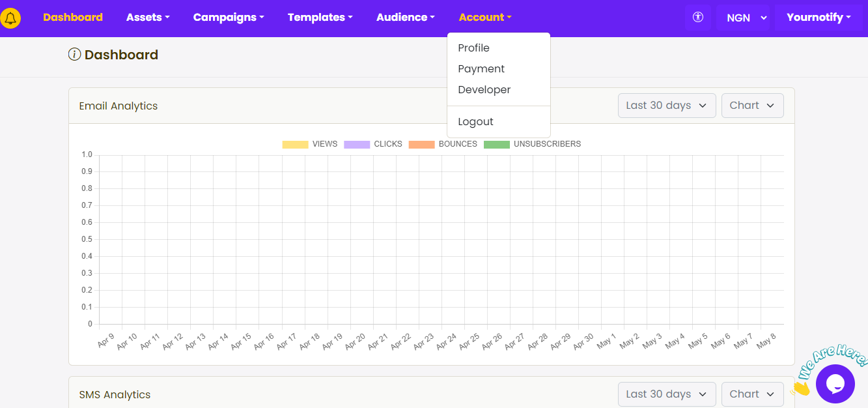Viewport: 868px width, 408px height.
Task: Open Email Analytics Last 30 days dropdown
Action: tap(667, 106)
